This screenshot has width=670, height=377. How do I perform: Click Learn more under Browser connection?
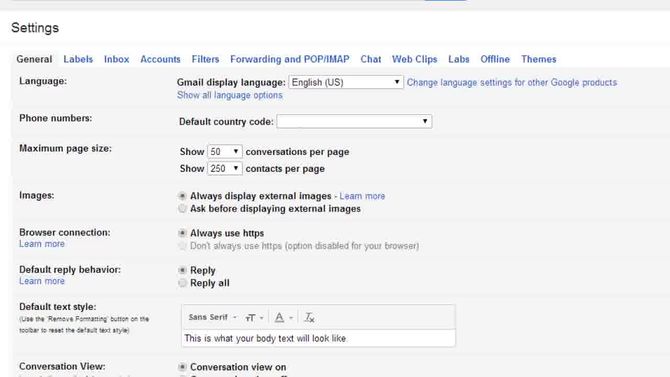(x=42, y=244)
